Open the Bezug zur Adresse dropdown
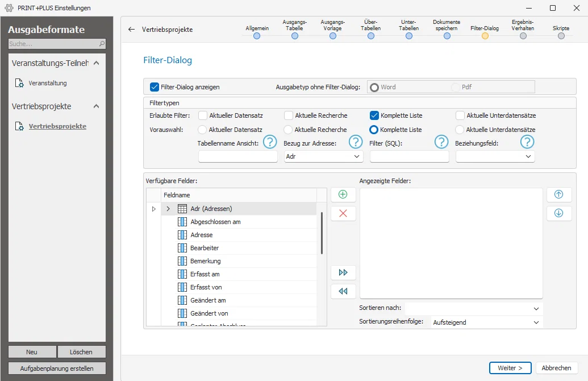 (323, 156)
